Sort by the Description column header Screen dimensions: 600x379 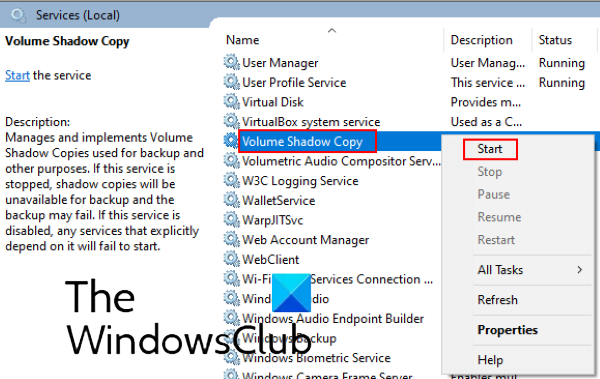pos(481,40)
